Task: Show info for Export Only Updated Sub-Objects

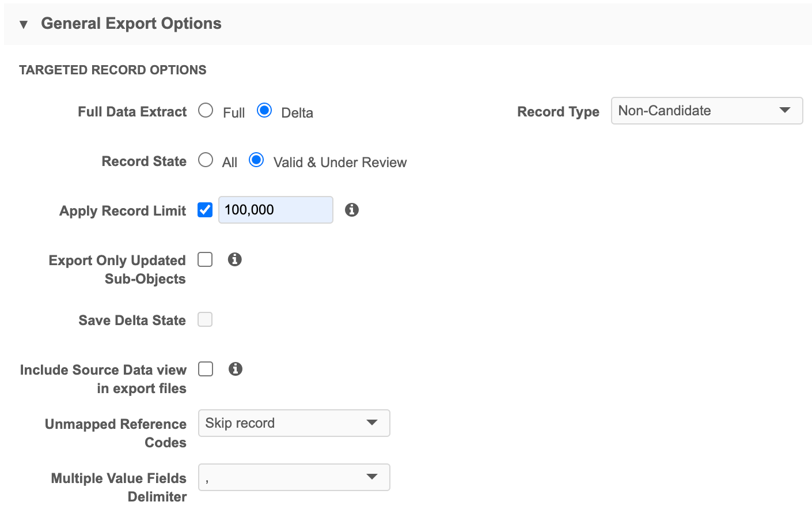Action: tap(234, 259)
